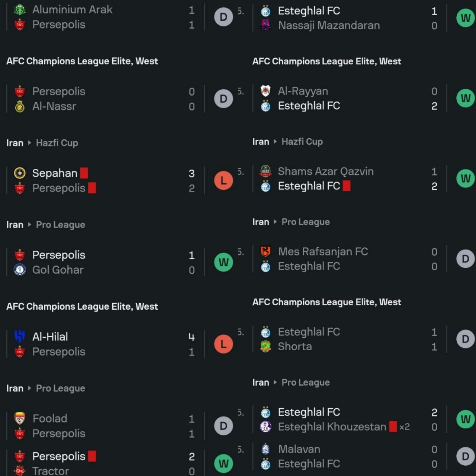The height and width of the screenshot is (476, 476).
Task: Click the red card marker next to Sepahan
Action: (84, 173)
